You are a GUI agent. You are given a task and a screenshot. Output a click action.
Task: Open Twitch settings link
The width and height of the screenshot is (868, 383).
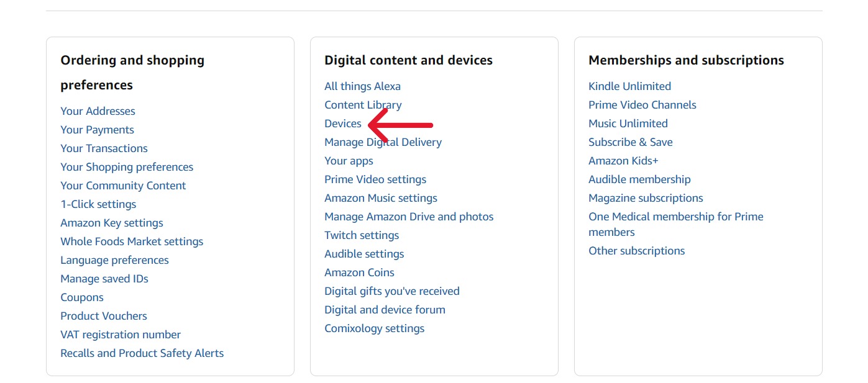click(x=362, y=235)
